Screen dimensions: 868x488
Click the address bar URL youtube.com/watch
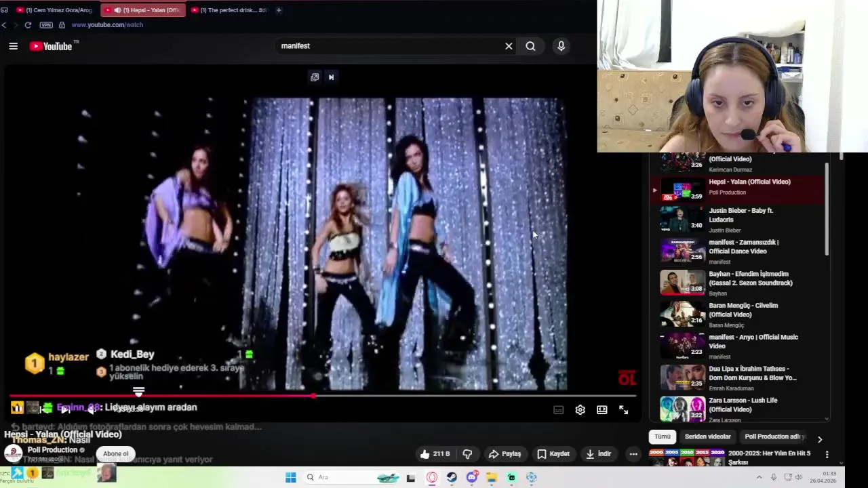(x=107, y=25)
